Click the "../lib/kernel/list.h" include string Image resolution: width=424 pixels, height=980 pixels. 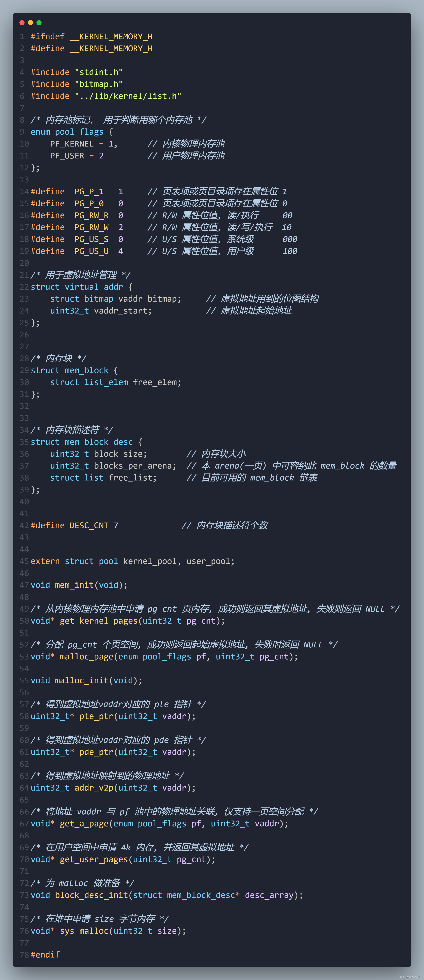pyautogui.click(x=128, y=96)
